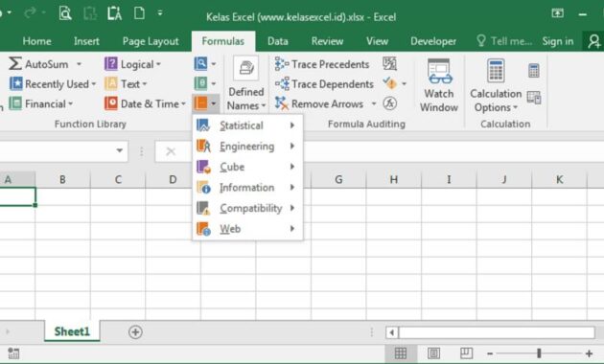
Task: Open Customize Quick Access Toolbar arrow
Action: pos(160,13)
